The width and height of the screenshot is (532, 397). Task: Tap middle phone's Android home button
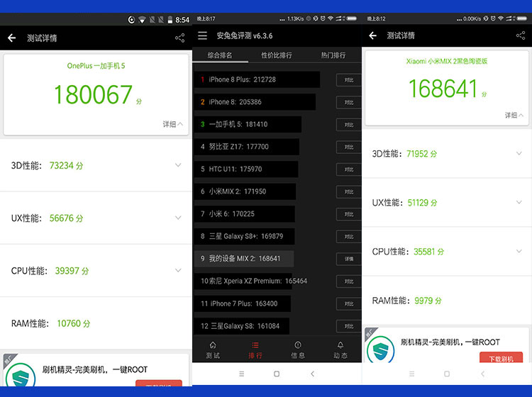point(277,374)
